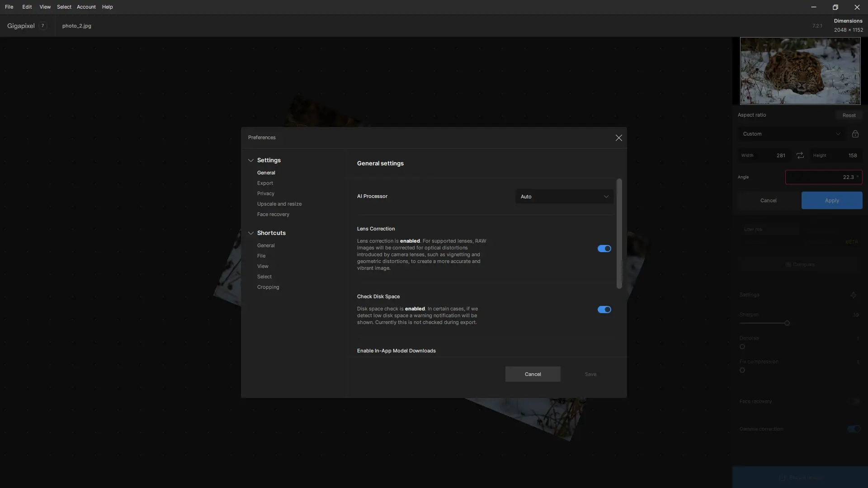This screenshot has width=868, height=488.
Task: Select Upscale and resize settings page
Action: click(279, 204)
